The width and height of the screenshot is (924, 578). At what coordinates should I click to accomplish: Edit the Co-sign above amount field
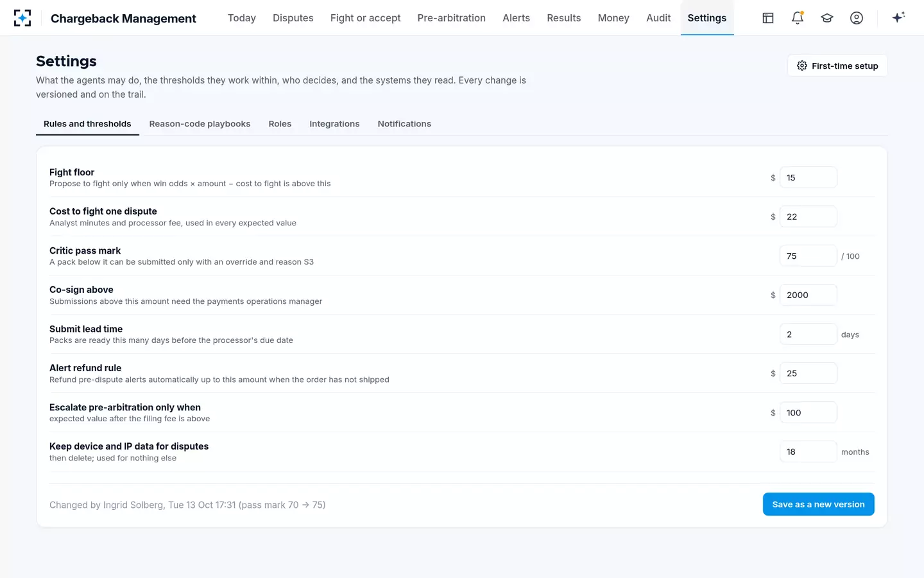[808, 295]
